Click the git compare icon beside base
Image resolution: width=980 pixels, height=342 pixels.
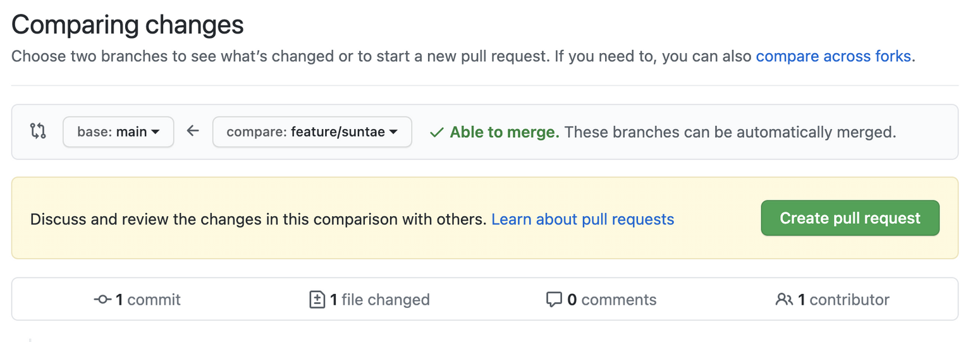point(38,131)
